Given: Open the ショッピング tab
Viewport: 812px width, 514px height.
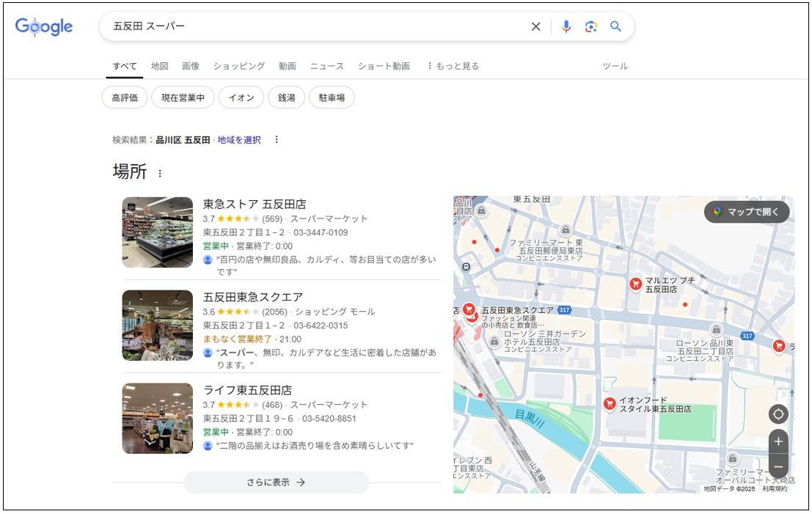Looking at the screenshot, I should [238, 66].
